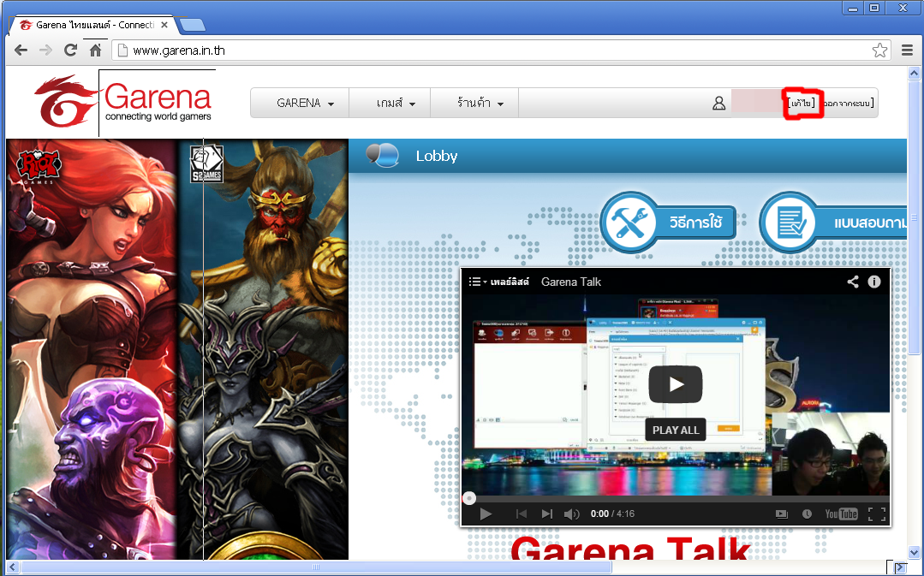Image resolution: width=924 pixels, height=576 pixels.
Task: Open the เพลย์ลิสต์ playlist dropdown
Action: (498, 282)
